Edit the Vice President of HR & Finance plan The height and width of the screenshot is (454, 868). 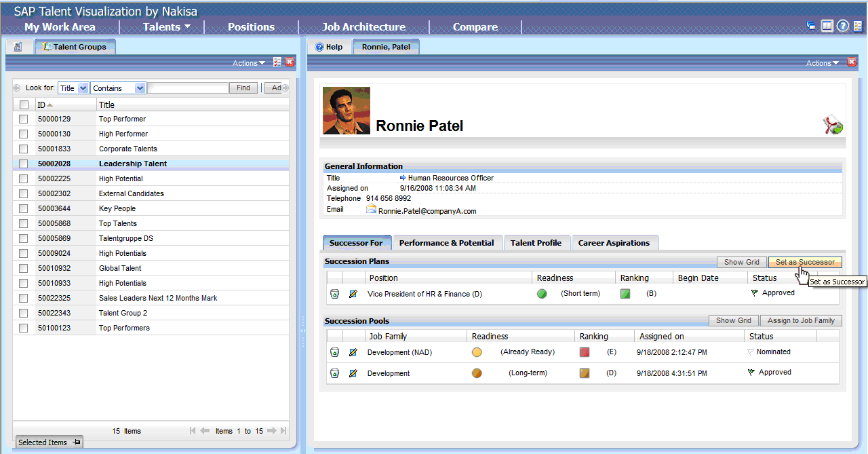pos(353,294)
